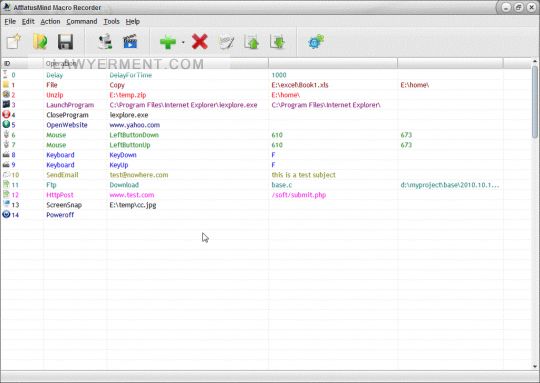Select the iexplore.exe cell in CloseProgram row

click(129, 115)
